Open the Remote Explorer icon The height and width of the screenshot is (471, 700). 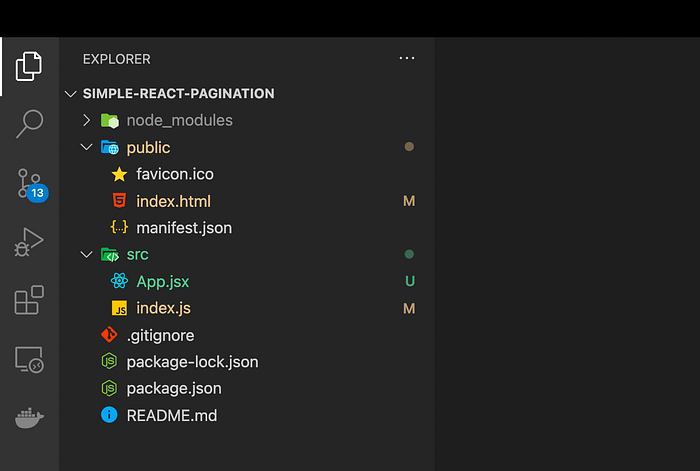(29, 359)
